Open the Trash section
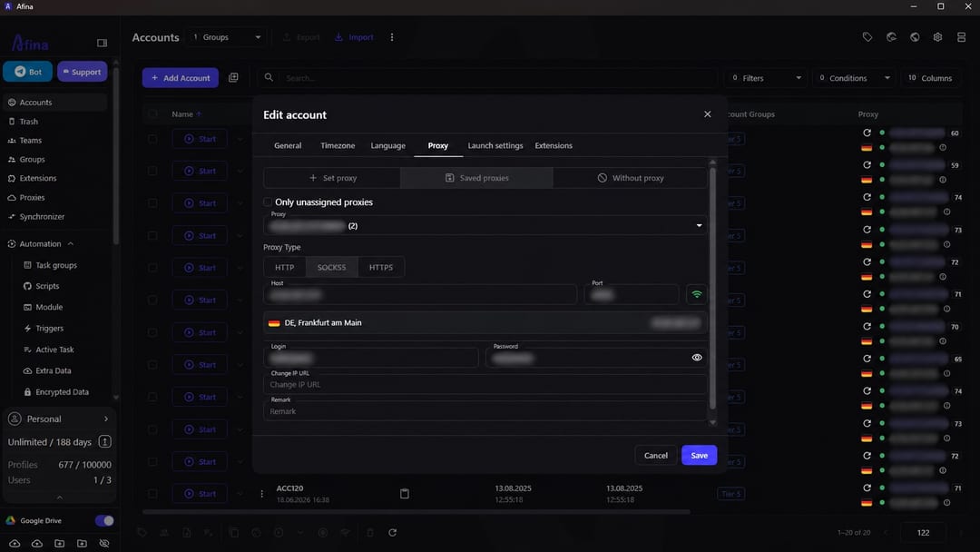Screen dimensions: 980x552 (29, 122)
